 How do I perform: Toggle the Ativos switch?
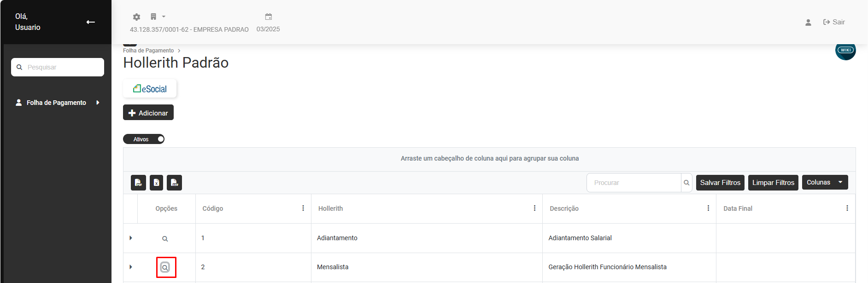point(144,139)
